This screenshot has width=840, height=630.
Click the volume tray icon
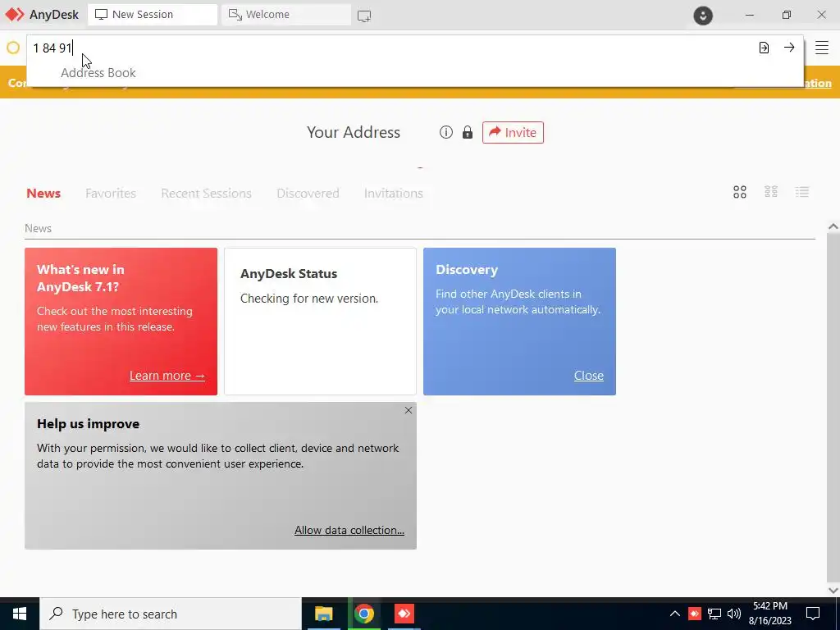[x=734, y=614]
